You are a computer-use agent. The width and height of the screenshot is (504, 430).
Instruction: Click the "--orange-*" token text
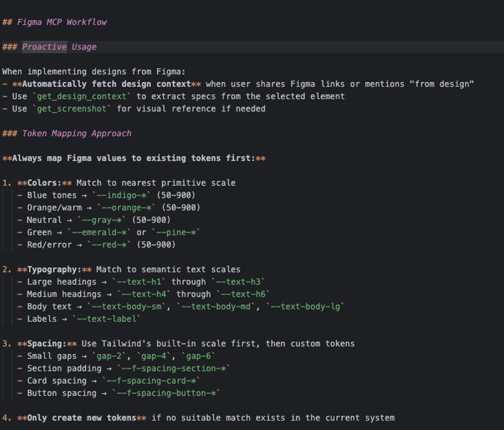(126, 207)
